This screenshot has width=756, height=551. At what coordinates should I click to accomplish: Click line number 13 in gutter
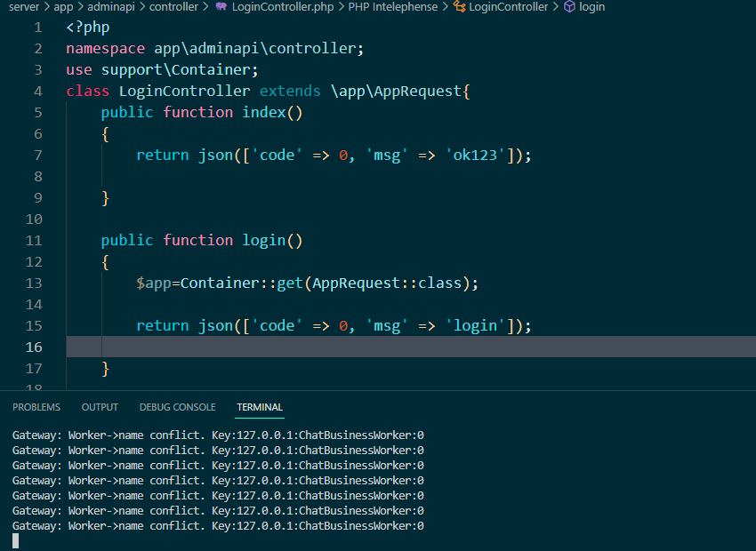[x=34, y=283]
